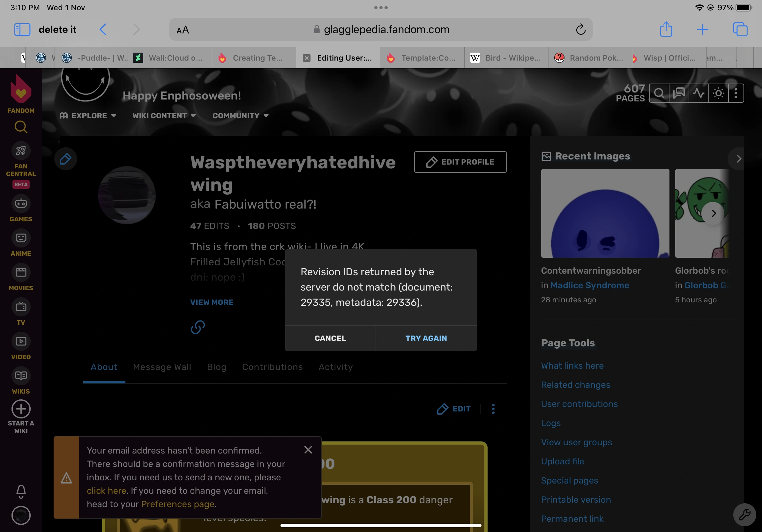Click the notifications bell icon
762x532 pixels.
(x=21, y=491)
